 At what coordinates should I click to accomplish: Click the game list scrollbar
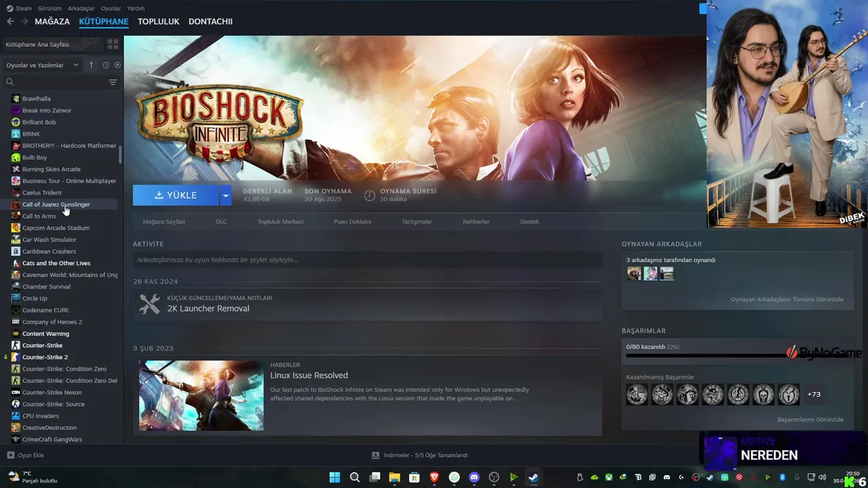pos(121,155)
